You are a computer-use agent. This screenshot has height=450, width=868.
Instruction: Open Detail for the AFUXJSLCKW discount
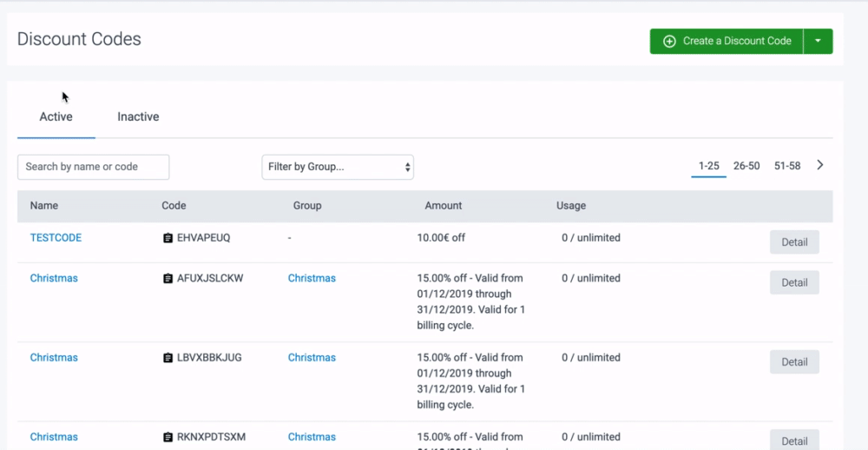coord(793,282)
